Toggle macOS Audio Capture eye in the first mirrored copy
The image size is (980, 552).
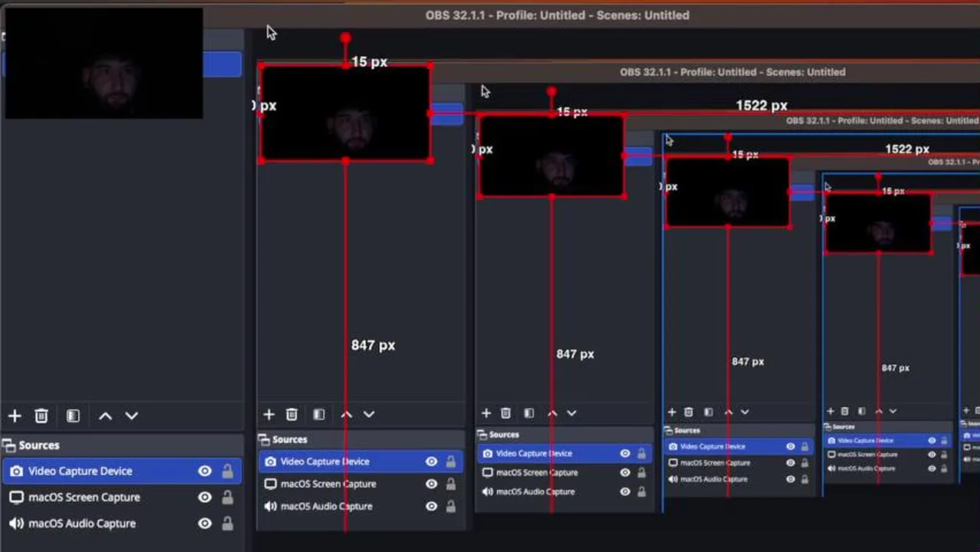pyautogui.click(x=432, y=506)
